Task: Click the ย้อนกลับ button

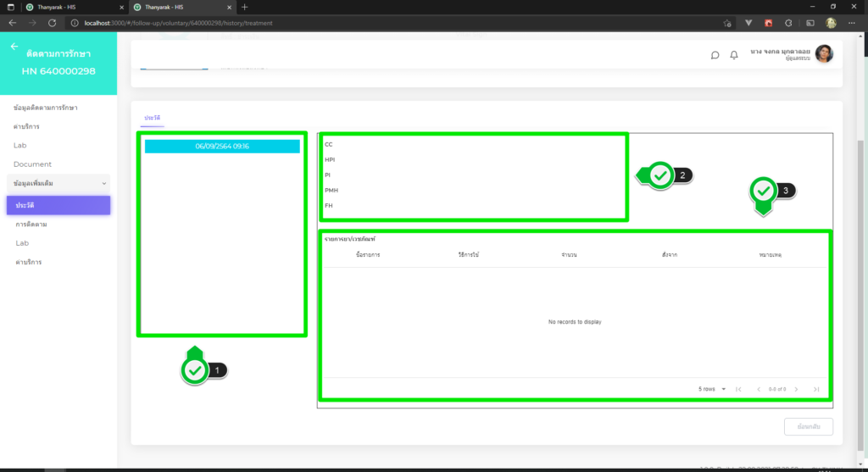Action: (808, 426)
